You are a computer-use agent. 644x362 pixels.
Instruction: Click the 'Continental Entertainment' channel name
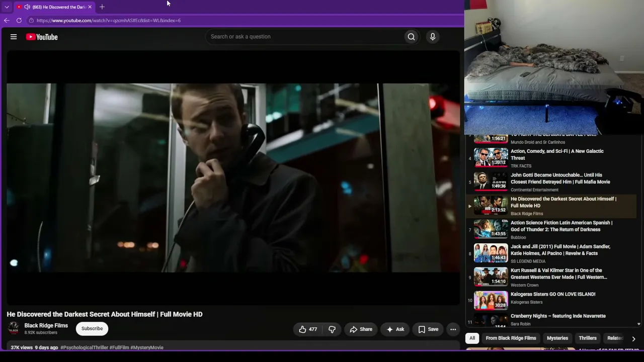click(x=534, y=190)
